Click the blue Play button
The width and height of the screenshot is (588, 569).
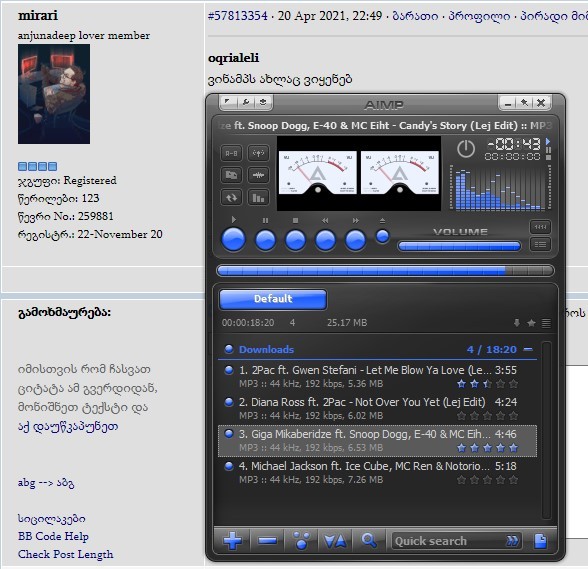(234, 239)
